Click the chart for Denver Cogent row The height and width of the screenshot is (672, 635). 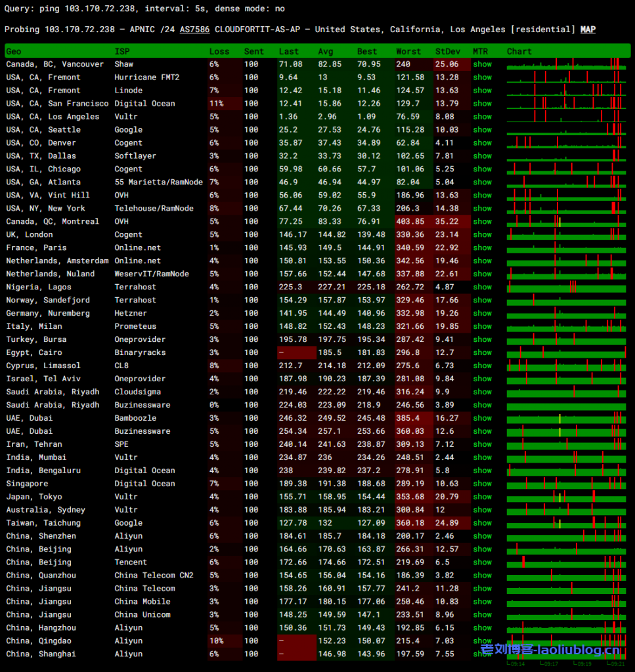click(x=566, y=142)
